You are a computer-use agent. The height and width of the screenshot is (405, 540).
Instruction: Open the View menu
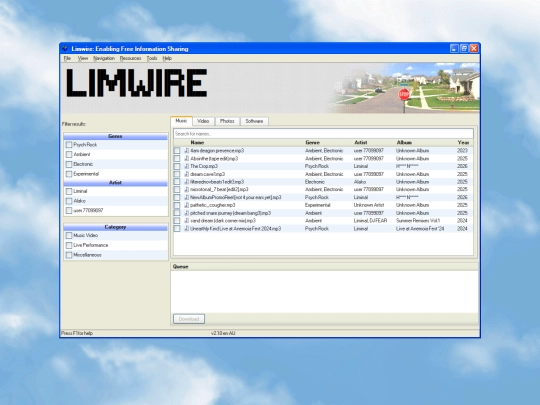tap(83, 58)
